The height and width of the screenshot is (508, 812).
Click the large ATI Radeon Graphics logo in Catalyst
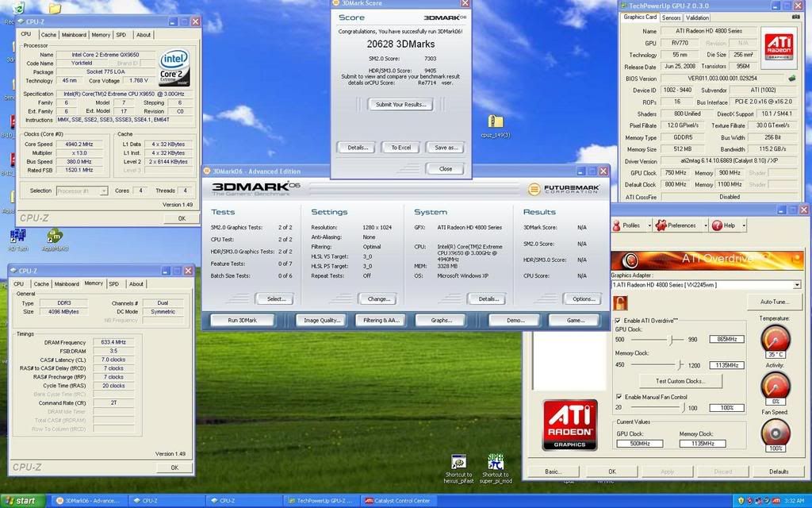[569, 425]
